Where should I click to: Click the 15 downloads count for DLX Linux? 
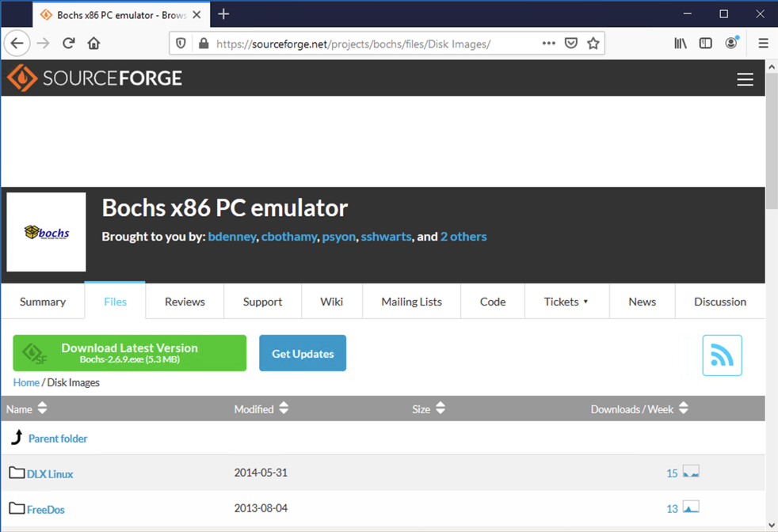[672, 473]
